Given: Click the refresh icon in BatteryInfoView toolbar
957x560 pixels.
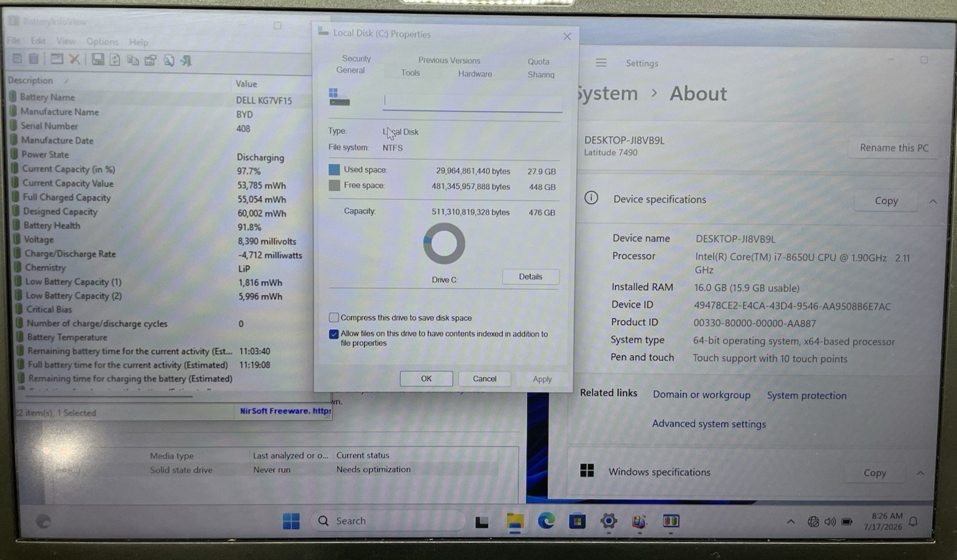Looking at the screenshot, I should [115, 60].
